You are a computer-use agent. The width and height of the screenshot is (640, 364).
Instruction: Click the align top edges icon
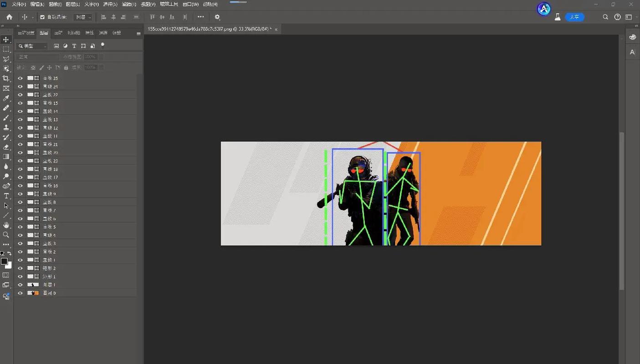pos(152,17)
